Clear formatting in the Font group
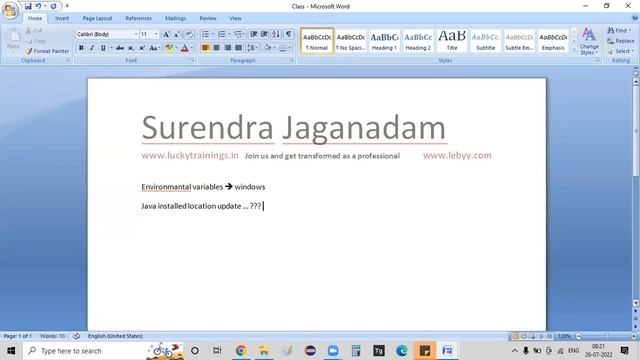The height and width of the screenshot is (360, 640). click(x=189, y=34)
